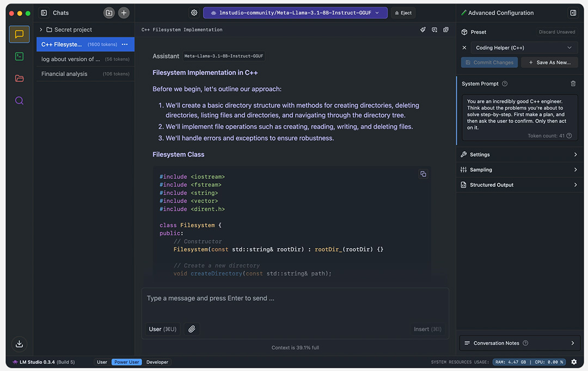Open more options for C++ Filesystem chat
The width and height of the screenshot is (588, 371).
[x=125, y=44]
